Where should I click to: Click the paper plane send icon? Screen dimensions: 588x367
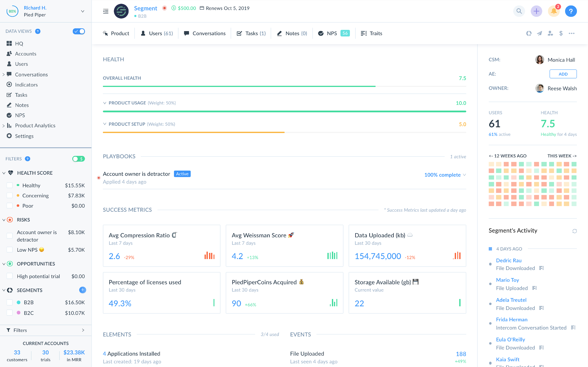pyautogui.click(x=539, y=33)
